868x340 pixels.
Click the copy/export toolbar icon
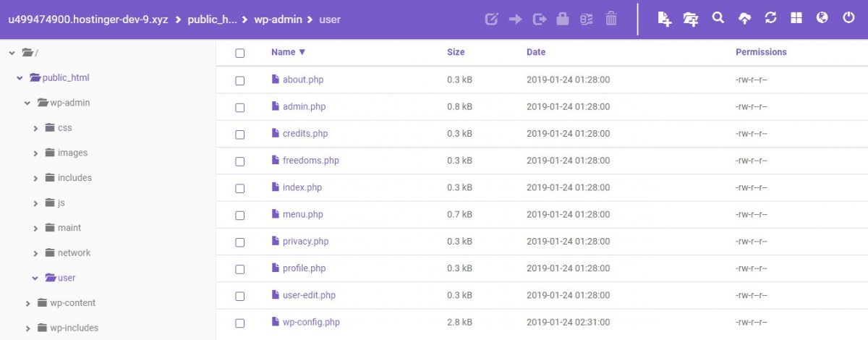tap(539, 20)
